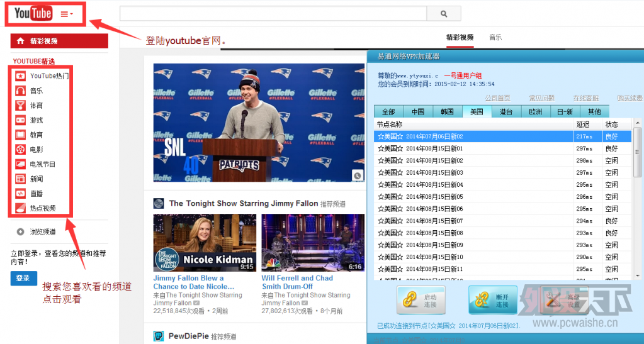
Task: Open 公司首页 link in the VPN window
Action: click(497, 98)
